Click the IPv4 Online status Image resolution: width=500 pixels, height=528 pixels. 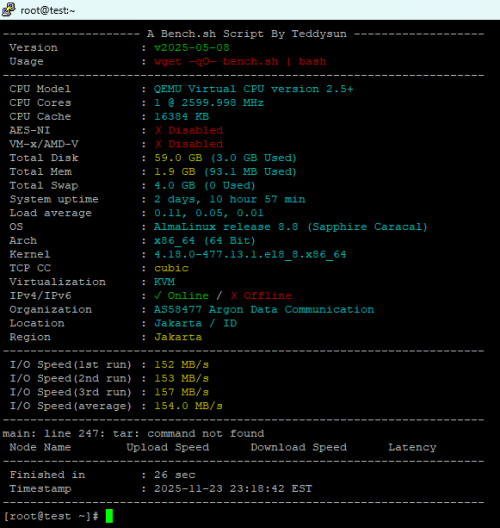pos(181,296)
